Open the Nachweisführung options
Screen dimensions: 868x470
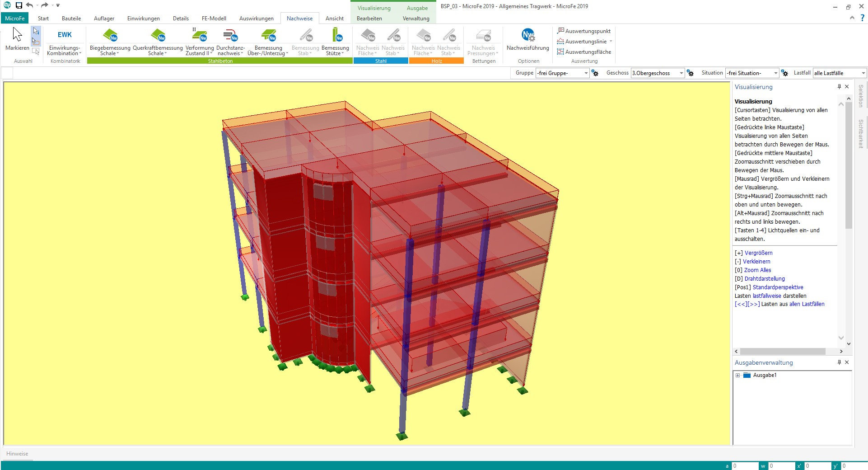coord(528,39)
